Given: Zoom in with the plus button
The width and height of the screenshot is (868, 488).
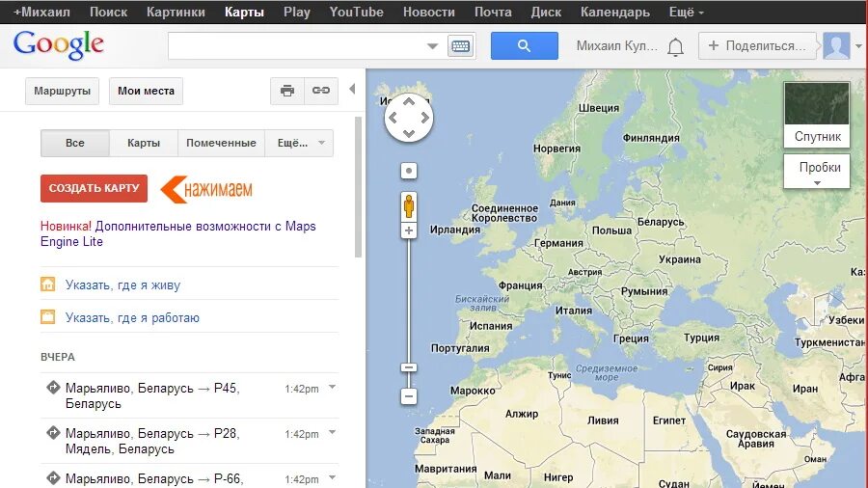Looking at the screenshot, I should [409, 230].
